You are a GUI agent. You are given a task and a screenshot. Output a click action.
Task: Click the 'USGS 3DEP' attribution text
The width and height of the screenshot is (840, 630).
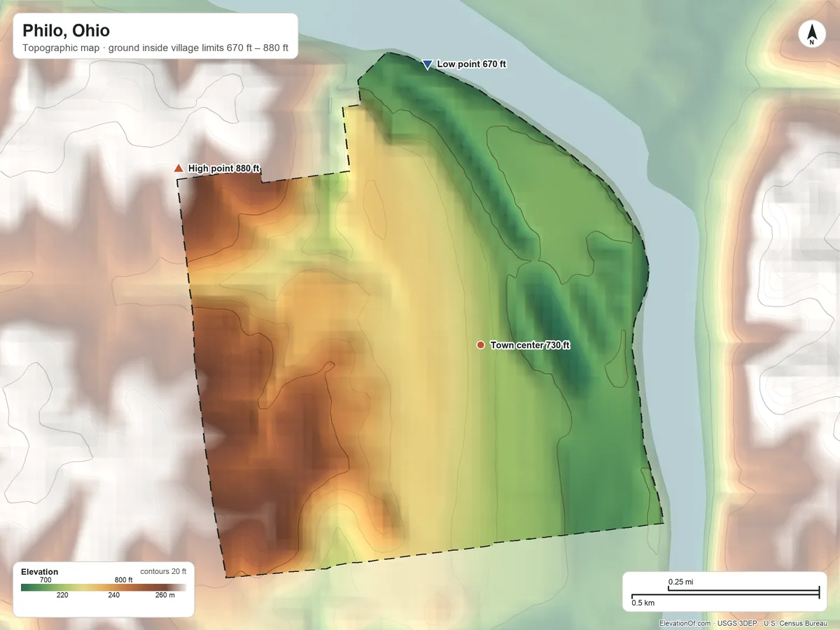[x=737, y=623]
